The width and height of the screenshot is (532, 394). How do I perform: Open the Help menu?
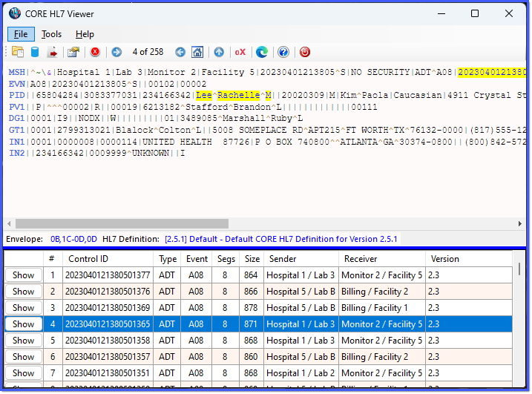85,34
